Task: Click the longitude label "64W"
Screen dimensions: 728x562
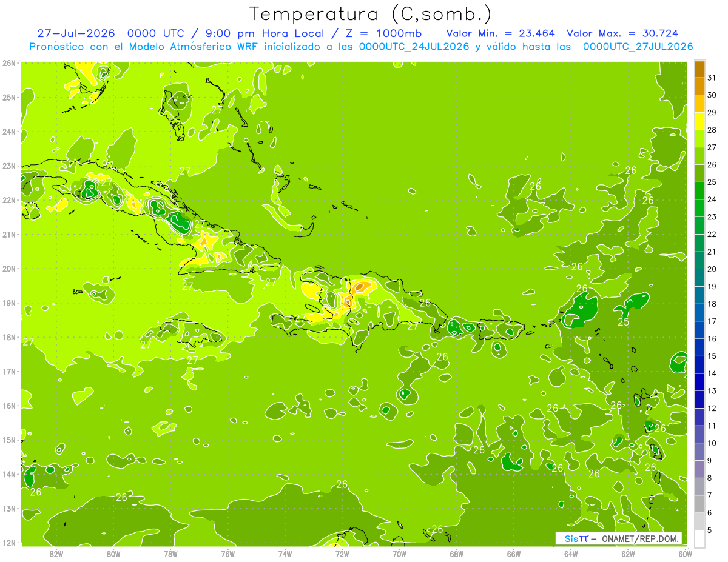Action: [570, 554]
